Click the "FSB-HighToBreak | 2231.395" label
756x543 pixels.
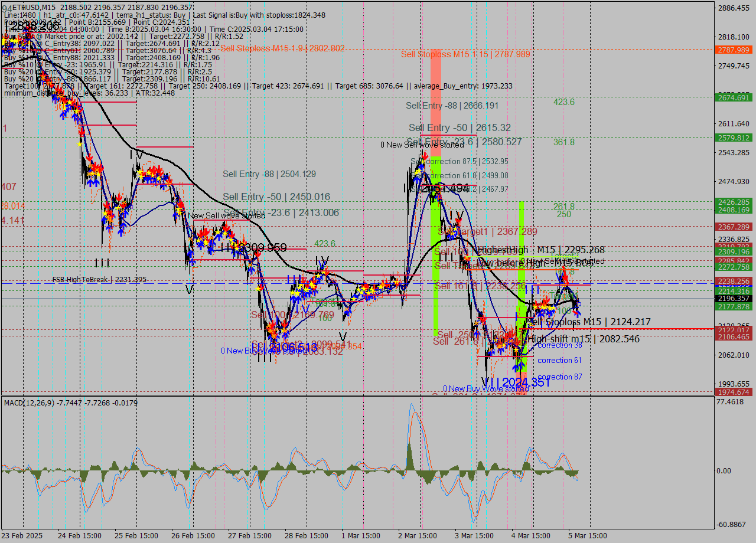click(x=99, y=280)
